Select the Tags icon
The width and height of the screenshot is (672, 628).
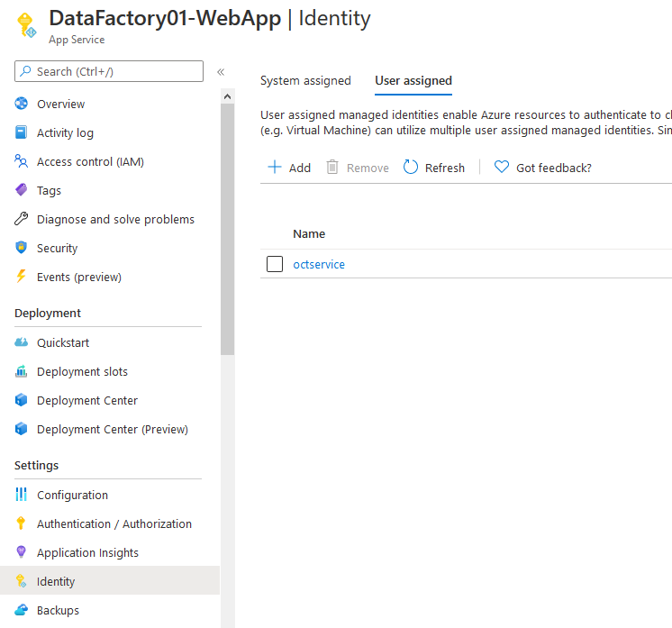[x=22, y=190]
